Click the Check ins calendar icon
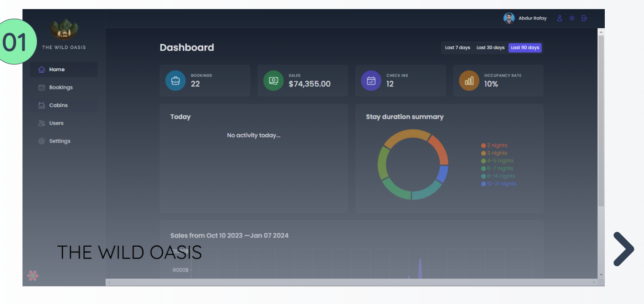The width and height of the screenshot is (644, 304). (371, 81)
